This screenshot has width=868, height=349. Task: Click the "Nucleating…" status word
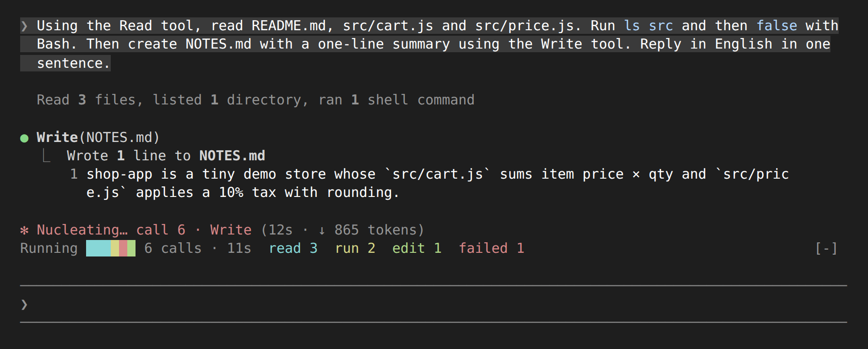(82, 230)
